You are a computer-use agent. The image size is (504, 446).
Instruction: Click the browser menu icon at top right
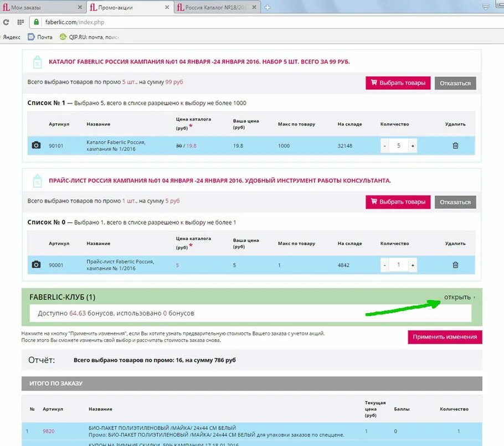486,7
